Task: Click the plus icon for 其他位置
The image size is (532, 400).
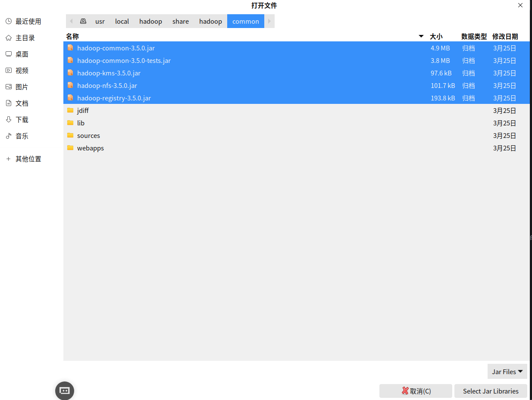Action: tap(8, 159)
